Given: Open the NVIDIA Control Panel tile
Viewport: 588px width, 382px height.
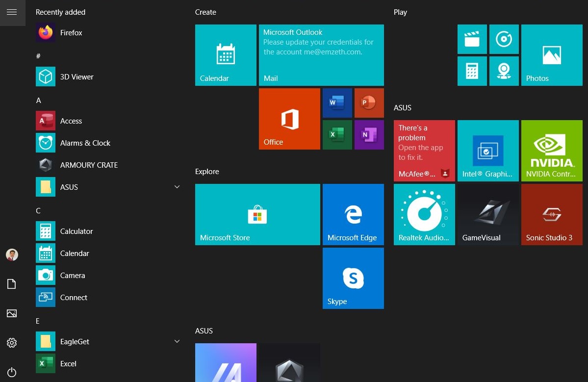Looking at the screenshot, I should (552, 151).
